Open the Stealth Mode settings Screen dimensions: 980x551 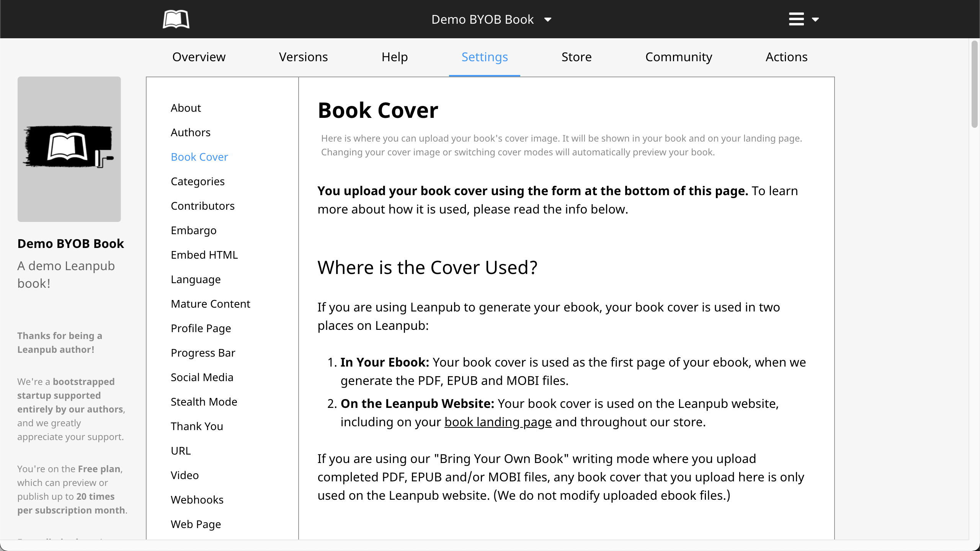[204, 402]
